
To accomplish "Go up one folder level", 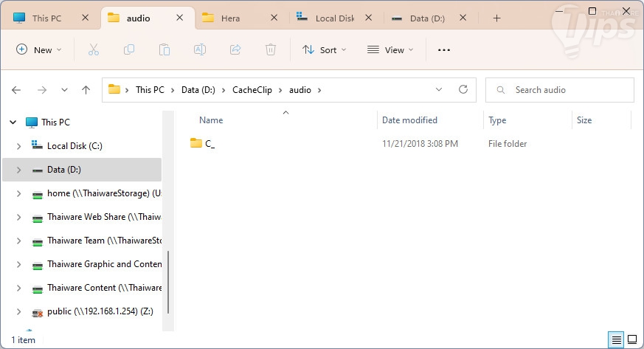I will 86,90.
